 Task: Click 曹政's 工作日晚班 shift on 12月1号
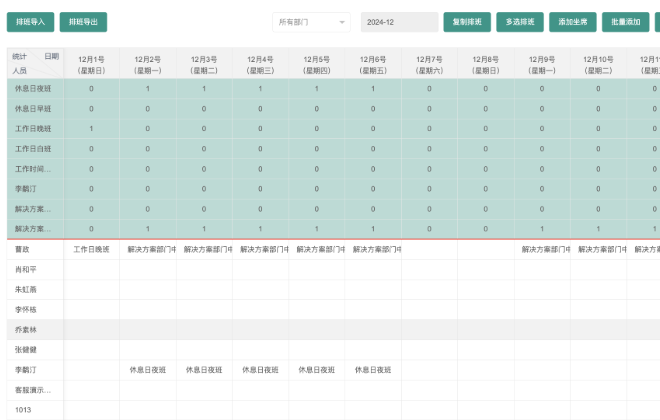[91, 249]
